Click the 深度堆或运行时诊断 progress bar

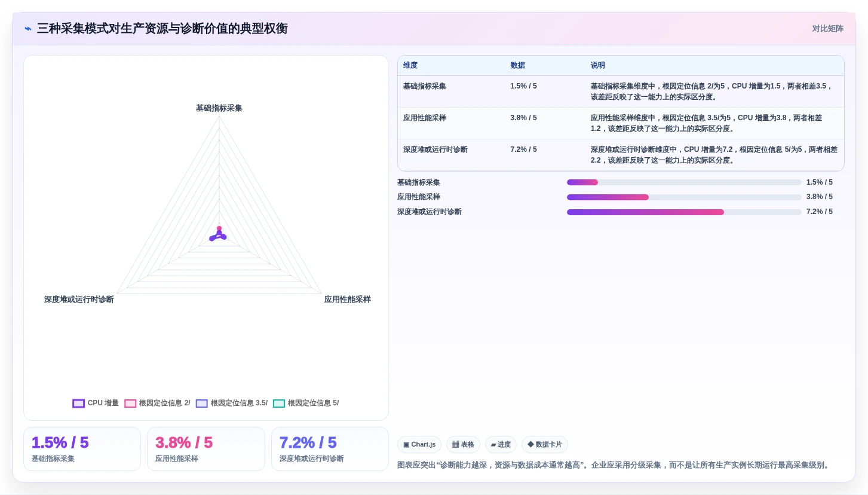[x=684, y=212]
